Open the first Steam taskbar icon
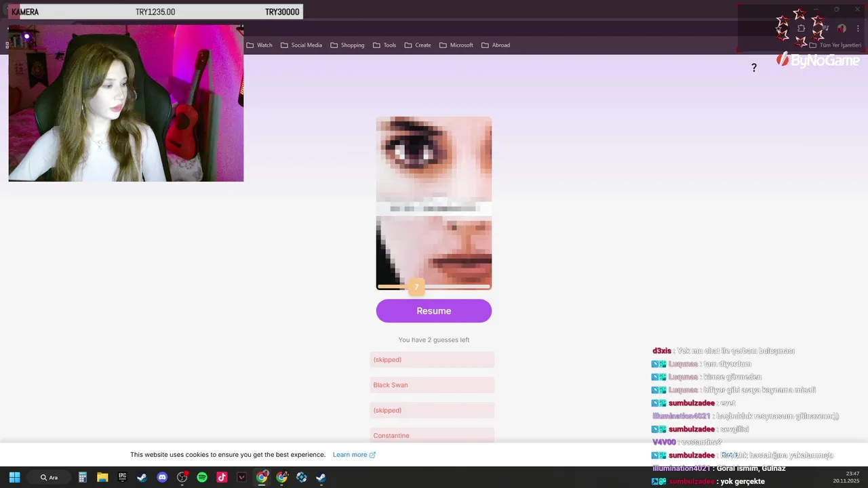This screenshot has width=868, height=488. tap(142, 477)
